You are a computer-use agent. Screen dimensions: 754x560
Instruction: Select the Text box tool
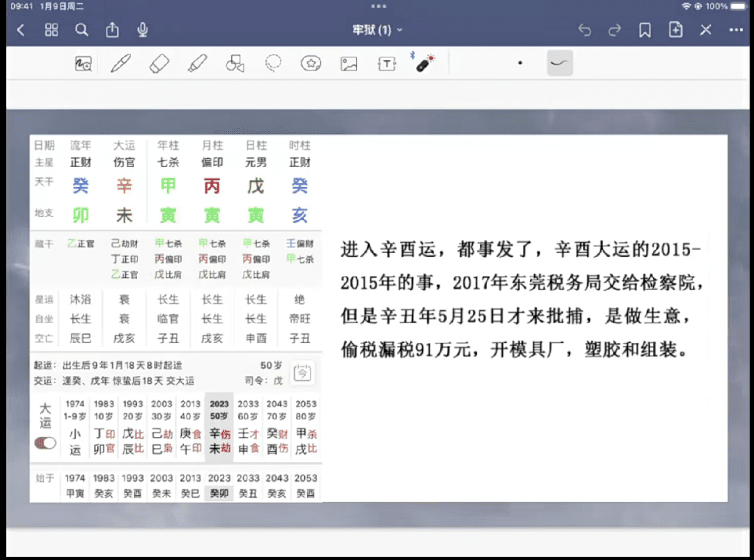[387, 64]
